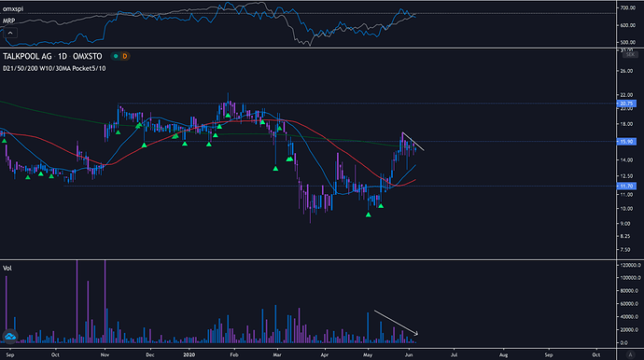Select the Vol indicator label
The height and width of the screenshot is (360, 644).
pyautogui.click(x=7, y=268)
